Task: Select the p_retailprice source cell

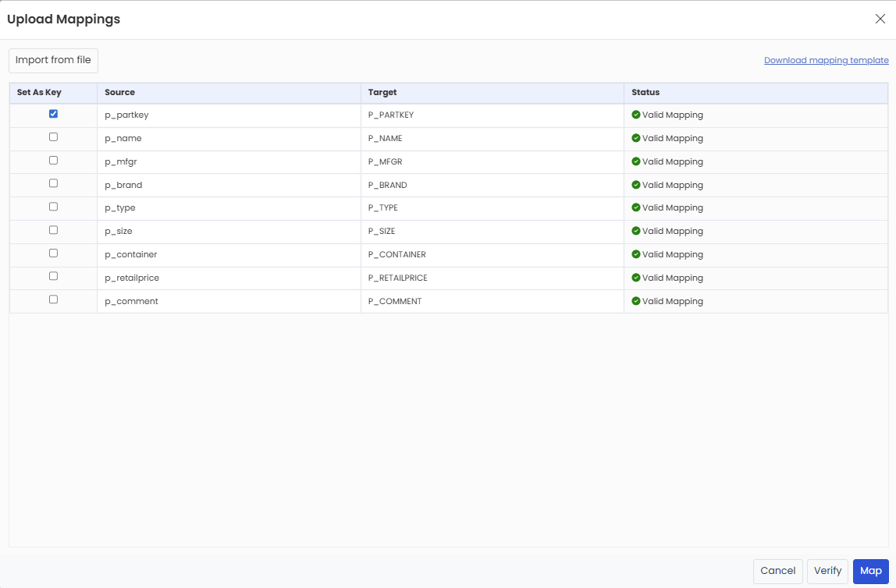Action: tap(229, 278)
